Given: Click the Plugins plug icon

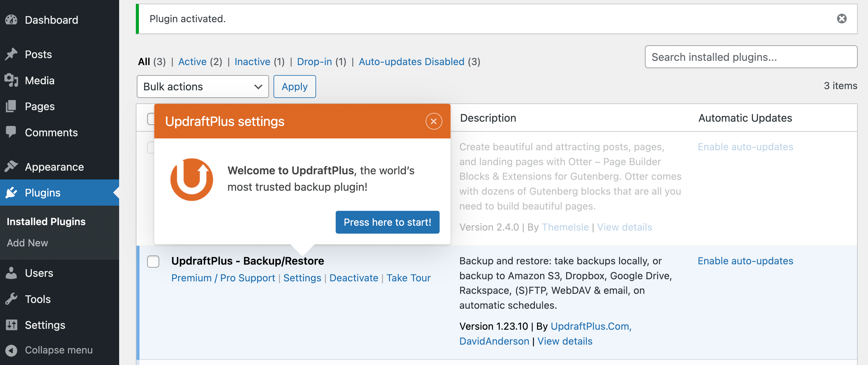Looking at the screenshot, I should (11, 192).
